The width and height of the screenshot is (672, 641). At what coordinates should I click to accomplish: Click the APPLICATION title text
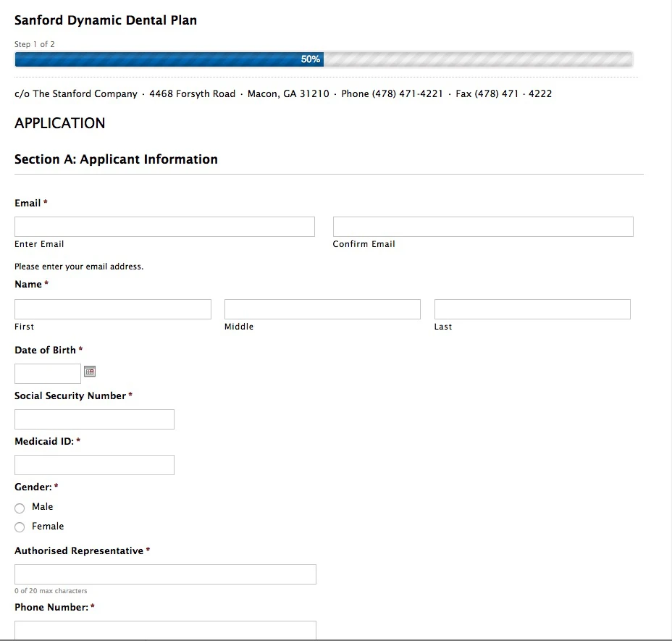tap(59, 123)
